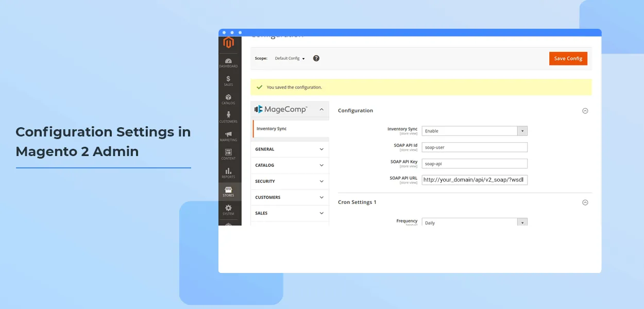Image resolution: width=644 pixels, height=309 pixels.
Task: Click the Magento logo icon
Action: click(228, 43)
